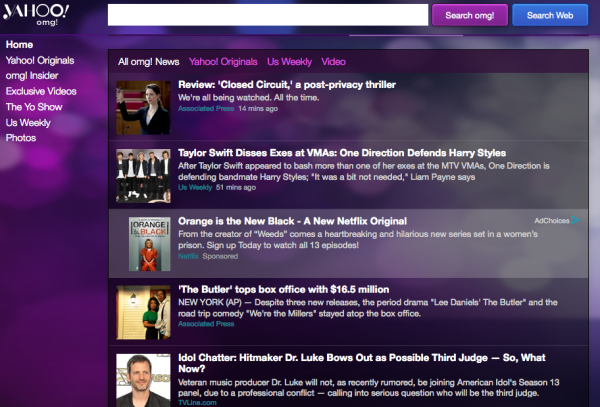
Task: Open The Yo Show sidebar link
Action: click(x=34, y=107)
